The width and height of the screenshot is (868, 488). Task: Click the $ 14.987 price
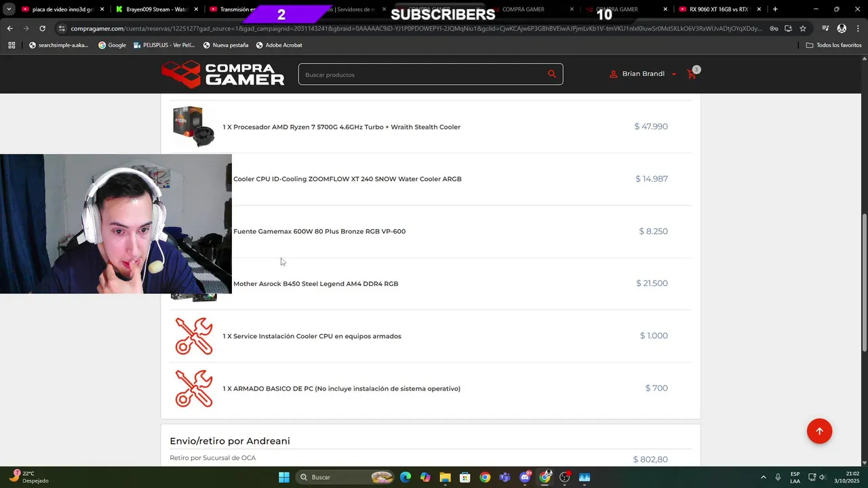[x=652, y=179]
